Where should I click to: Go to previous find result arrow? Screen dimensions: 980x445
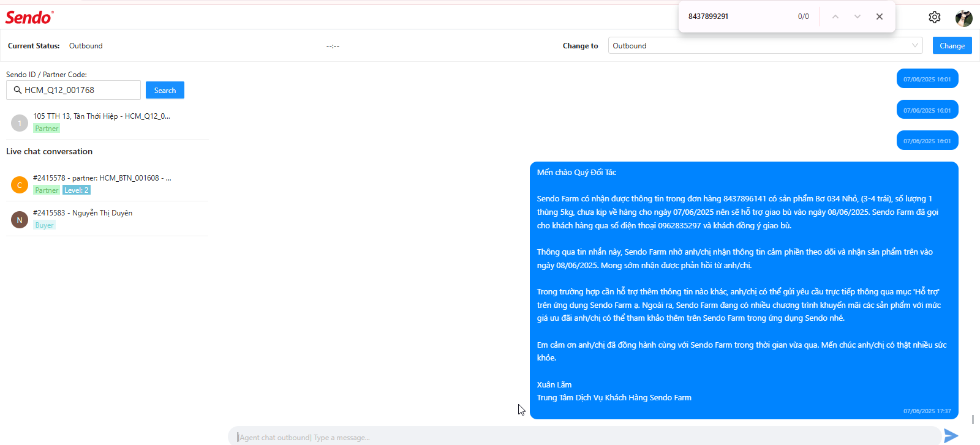(x=835, y=17)
